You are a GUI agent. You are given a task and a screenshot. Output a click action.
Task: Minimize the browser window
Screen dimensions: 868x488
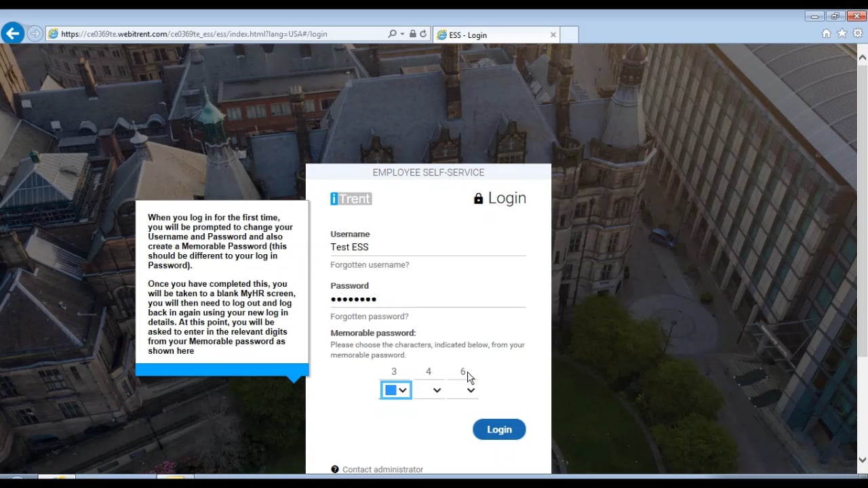tap(814, 16)
